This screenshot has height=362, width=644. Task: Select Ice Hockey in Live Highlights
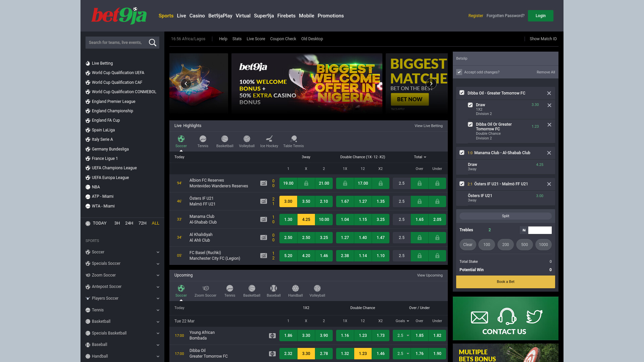pyautogui.click(x=269, y=141)
